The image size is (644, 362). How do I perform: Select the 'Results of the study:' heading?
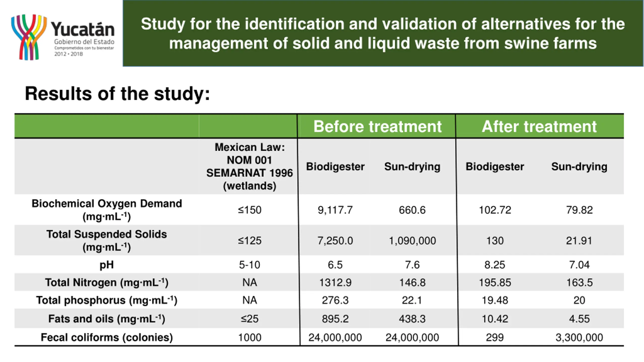point(117,94)
